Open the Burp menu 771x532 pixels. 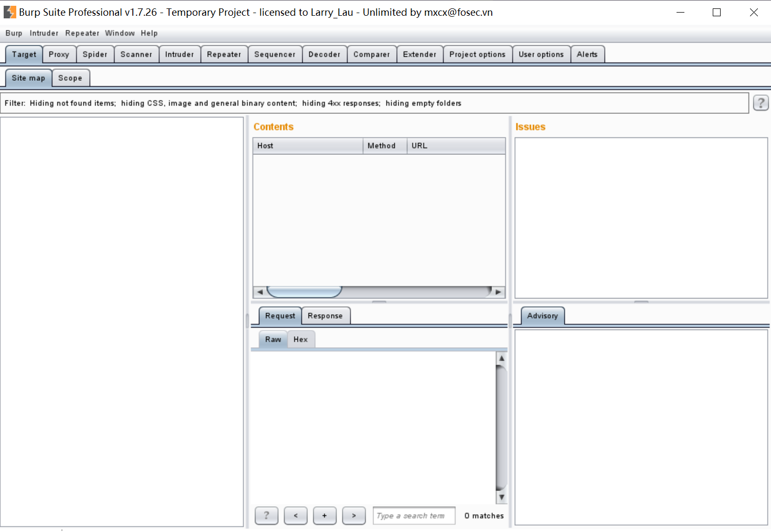point(14,33)
